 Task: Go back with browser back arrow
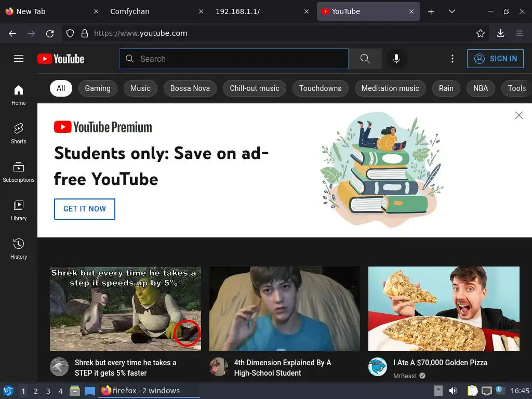(x=12, y=33)
